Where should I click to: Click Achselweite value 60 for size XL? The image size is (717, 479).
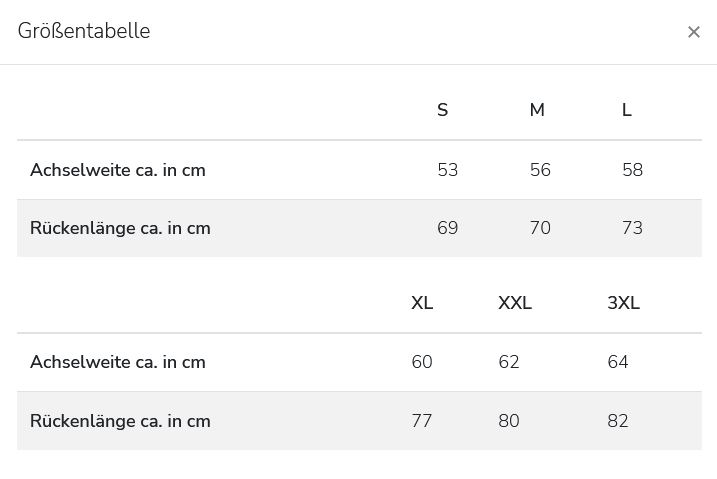tap(422, 362)
